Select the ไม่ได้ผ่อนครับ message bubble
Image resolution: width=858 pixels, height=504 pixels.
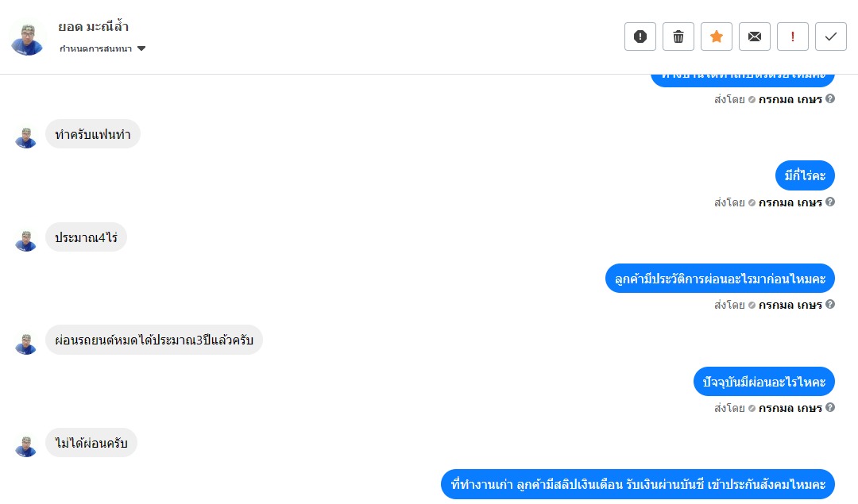pyautogui.click(x=91, y=443)
